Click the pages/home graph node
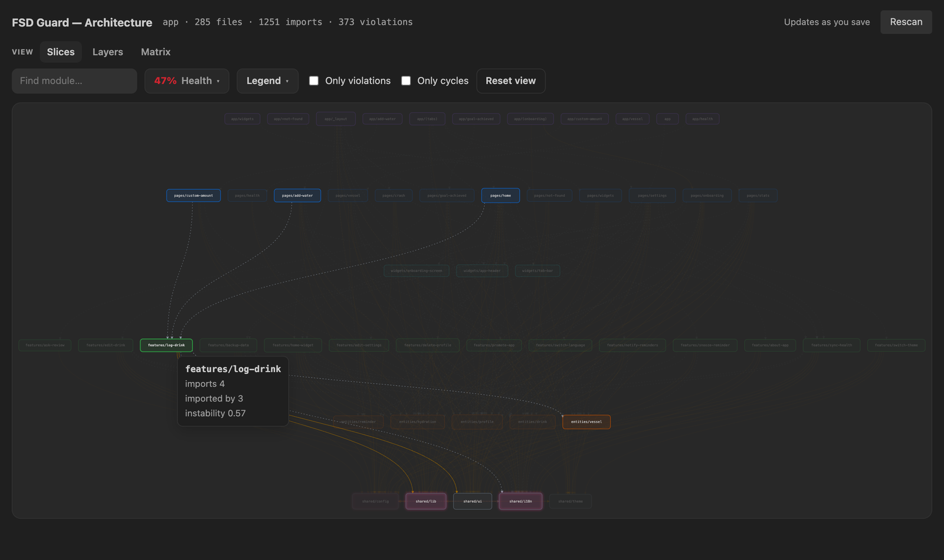 click(x=500, y=195)
